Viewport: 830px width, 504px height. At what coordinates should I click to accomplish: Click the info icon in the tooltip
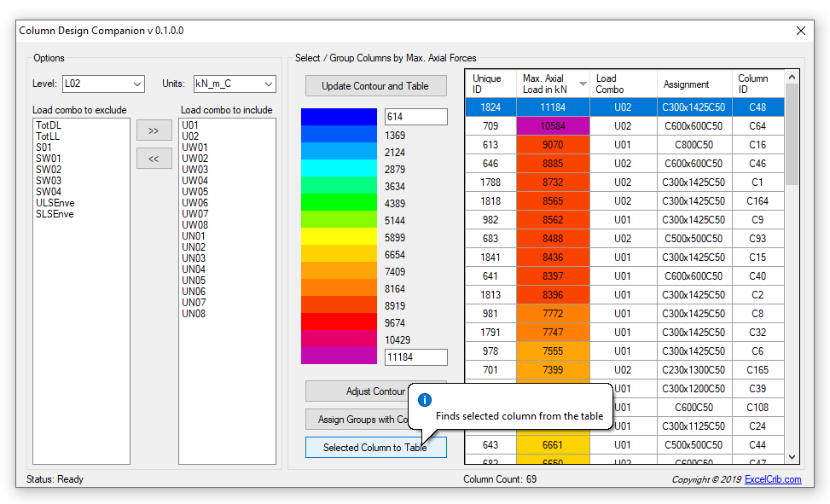(x=425, y=399)
